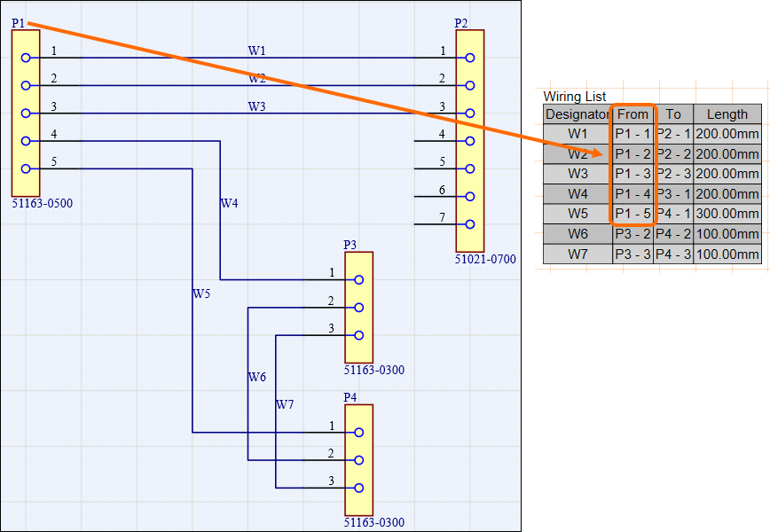Click the 100.00mm length cell for W6
The width and height of the screenshot is (770, 532).
click(x=727, y=234)
